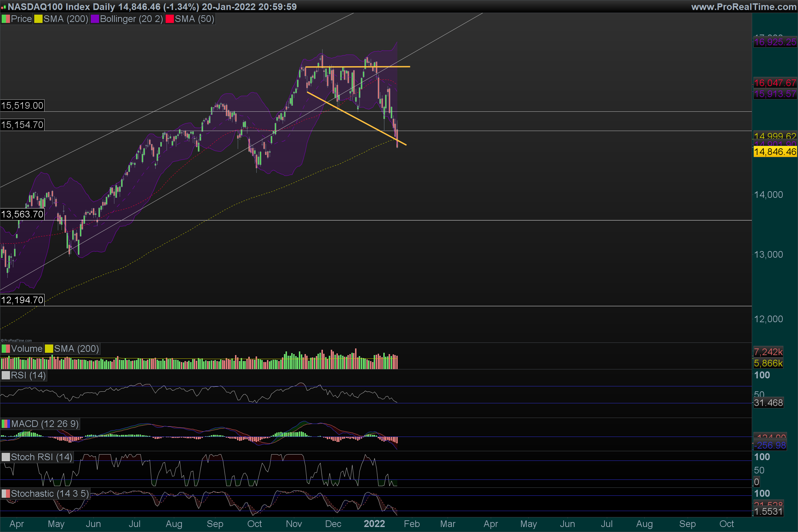Image resolution: width=798 pixels, height=532 pixels.
Task: Click the NASDAQ100 Index Daily title
Action: (61, 7)
